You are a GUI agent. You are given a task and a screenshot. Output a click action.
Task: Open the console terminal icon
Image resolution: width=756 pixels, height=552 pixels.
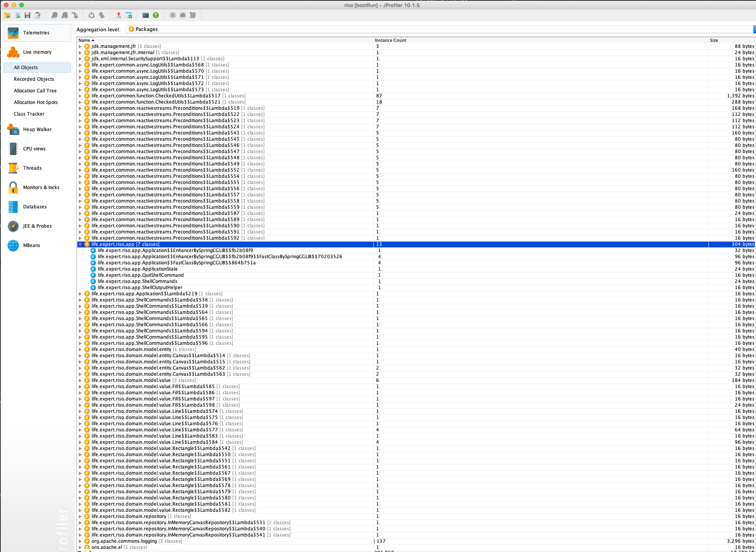pyautogui.click(x=146, y=15)
